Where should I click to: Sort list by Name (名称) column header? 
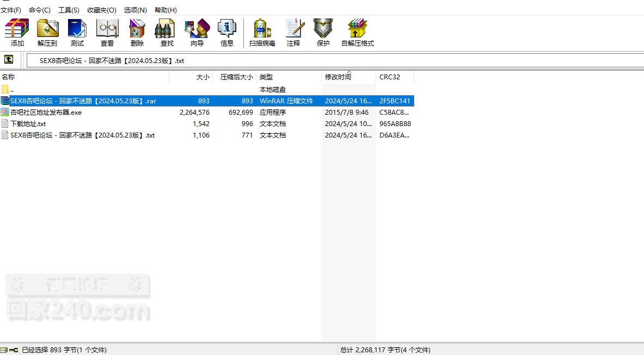tap(84, 77)
